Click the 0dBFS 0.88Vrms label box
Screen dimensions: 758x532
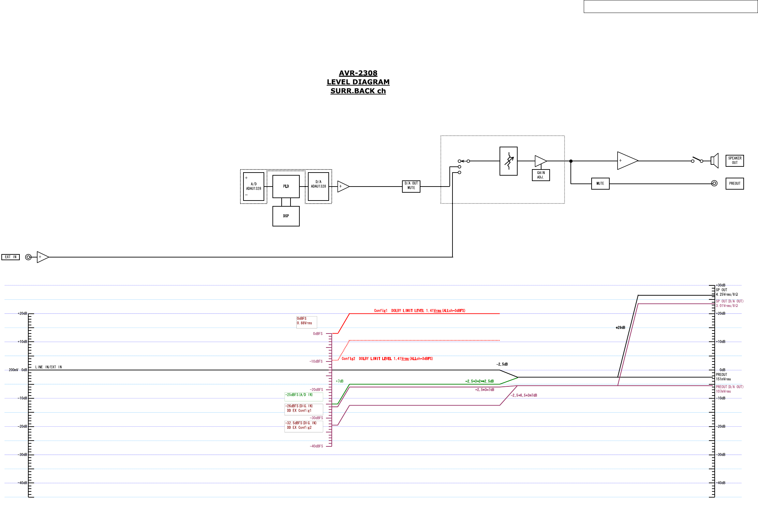(x=307, y=322)
